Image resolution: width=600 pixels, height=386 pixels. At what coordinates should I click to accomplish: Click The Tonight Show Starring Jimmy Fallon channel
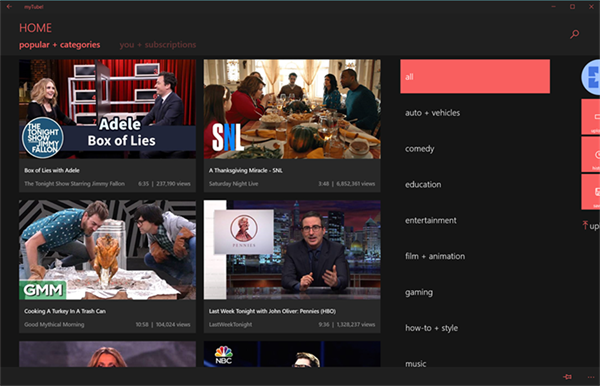pos(75,184)
